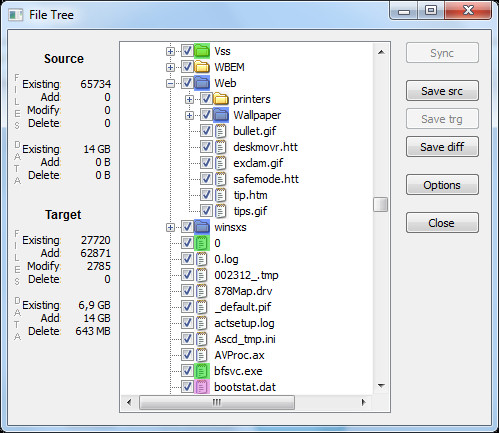
Task: Select the actsetup.log file name
Action: click(x=244, y=323)
